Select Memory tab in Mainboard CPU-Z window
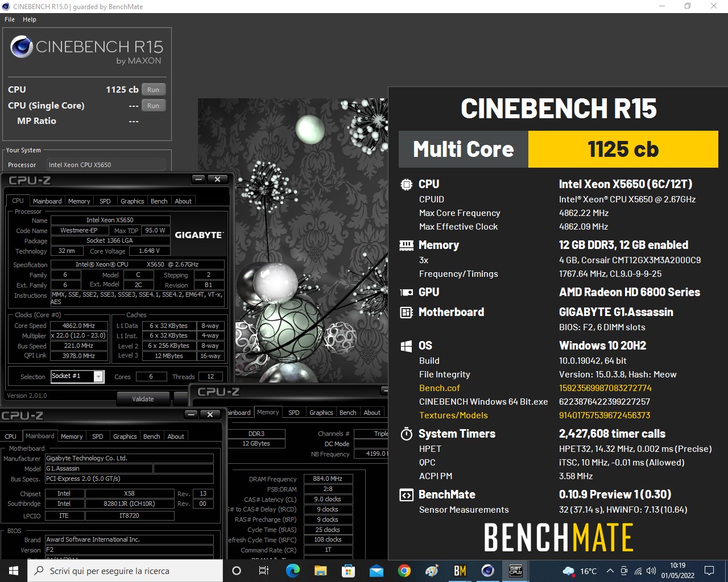 72,436
